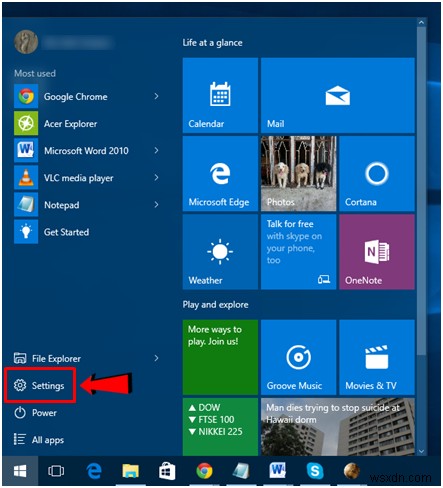The height and width of the screenshot is (488, 443).
Task: Open Task View from the taskbar
Action: pyautogui.click(x=56, y=471)
